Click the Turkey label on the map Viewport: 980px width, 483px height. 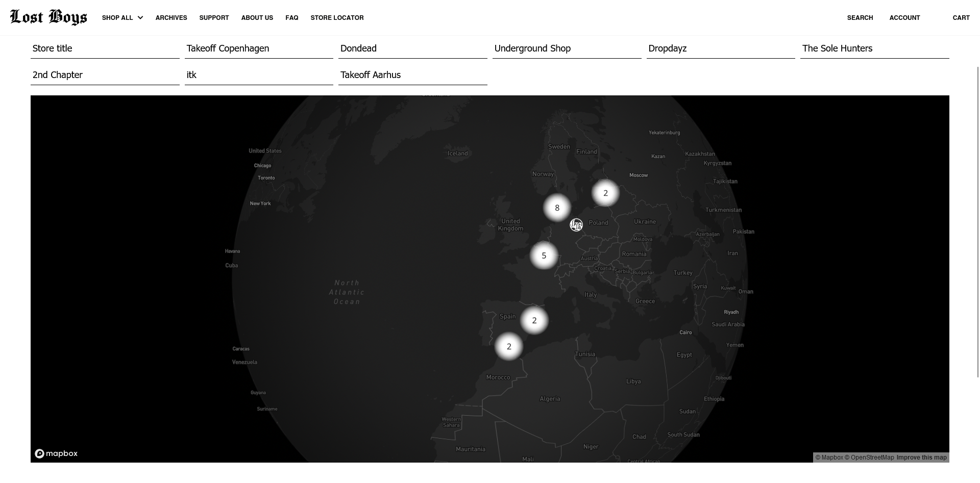click(x=683, y=273)
